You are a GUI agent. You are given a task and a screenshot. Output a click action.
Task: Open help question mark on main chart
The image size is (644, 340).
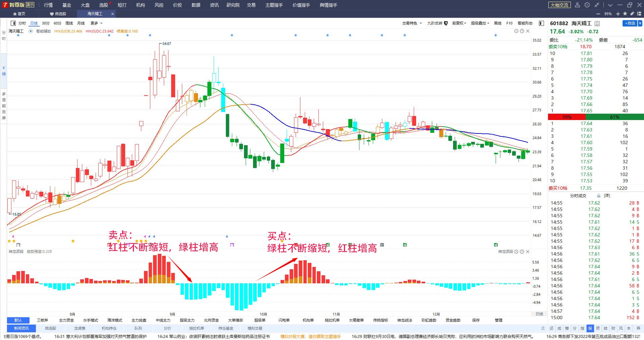522,31
